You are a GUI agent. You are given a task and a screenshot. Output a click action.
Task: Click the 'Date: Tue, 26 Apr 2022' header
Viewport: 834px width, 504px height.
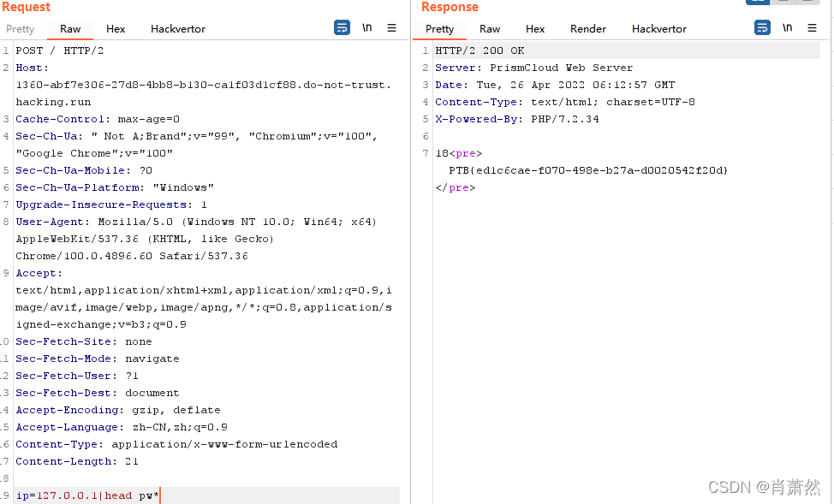pyautogui.click(x=555, y=85)
